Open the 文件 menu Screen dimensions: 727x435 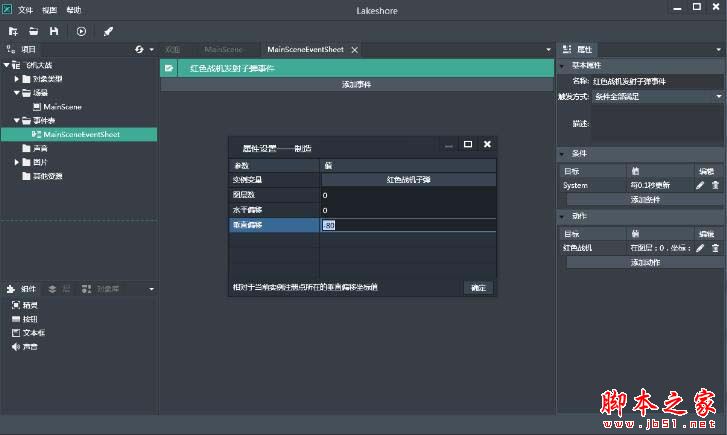pos(25,10)
